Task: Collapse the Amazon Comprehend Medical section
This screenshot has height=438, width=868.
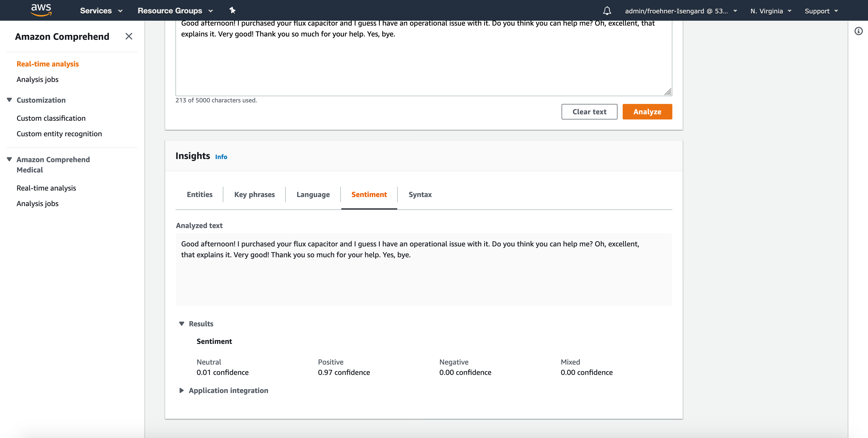Action: pos(9,160)
